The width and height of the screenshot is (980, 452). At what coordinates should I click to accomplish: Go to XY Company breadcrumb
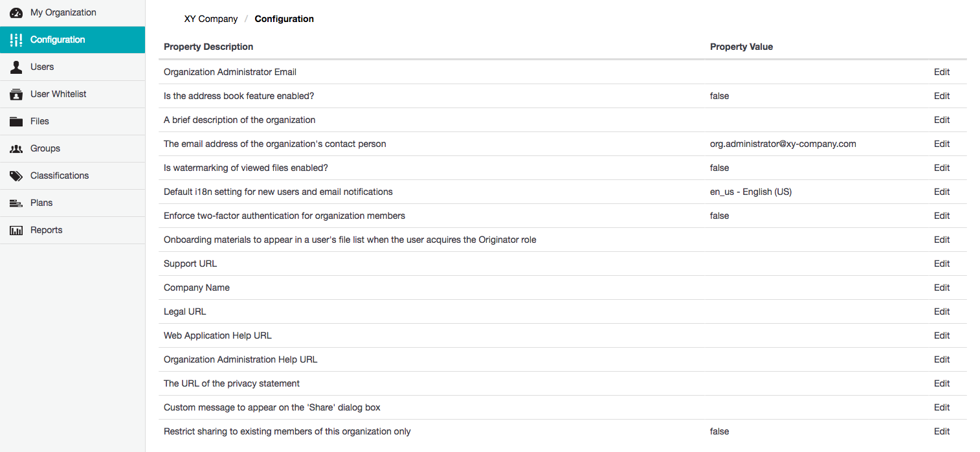211,19
